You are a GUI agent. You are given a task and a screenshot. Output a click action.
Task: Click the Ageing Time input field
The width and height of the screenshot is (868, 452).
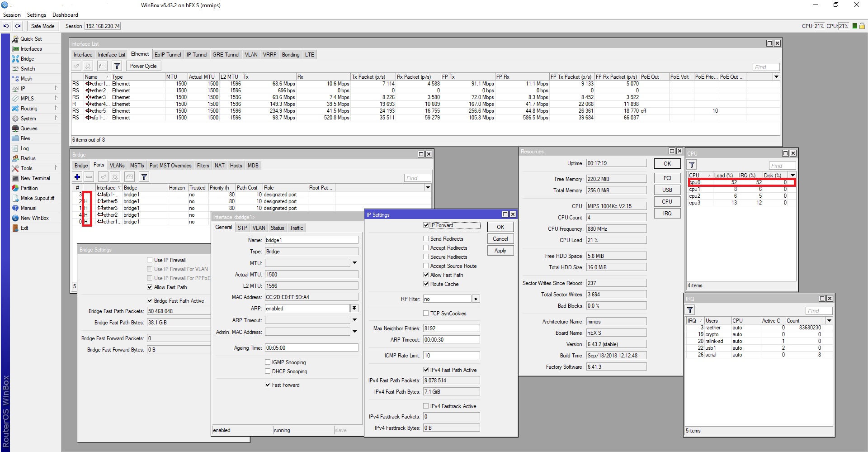click(x=311, y=348)
